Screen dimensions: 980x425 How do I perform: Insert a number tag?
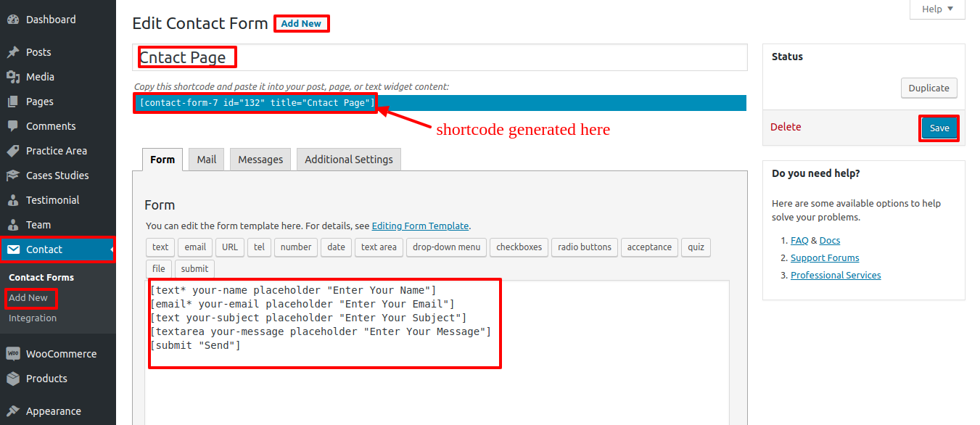296,247
